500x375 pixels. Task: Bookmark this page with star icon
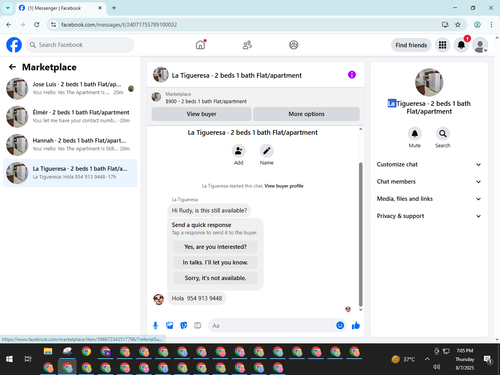[x=458, y=24]
